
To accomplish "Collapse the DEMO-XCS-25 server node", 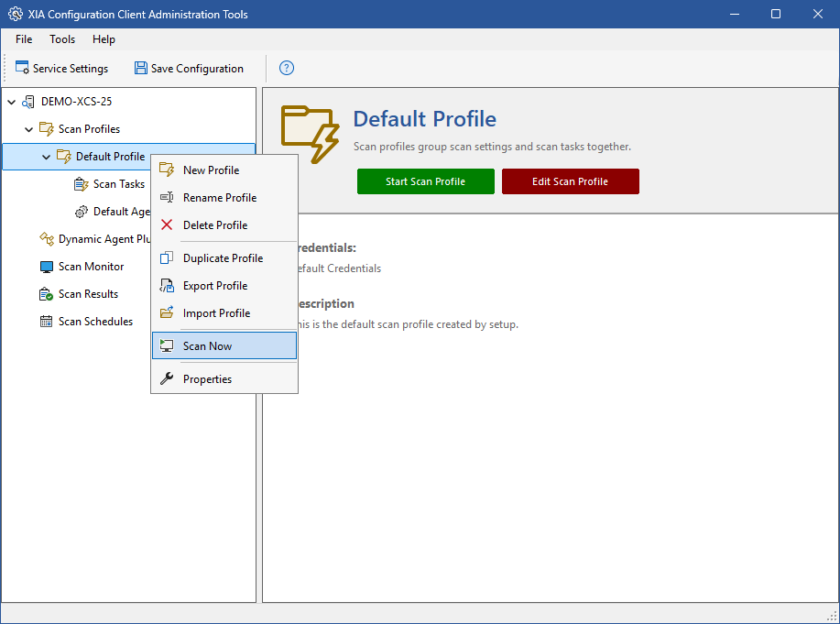I will coord(12,102).
